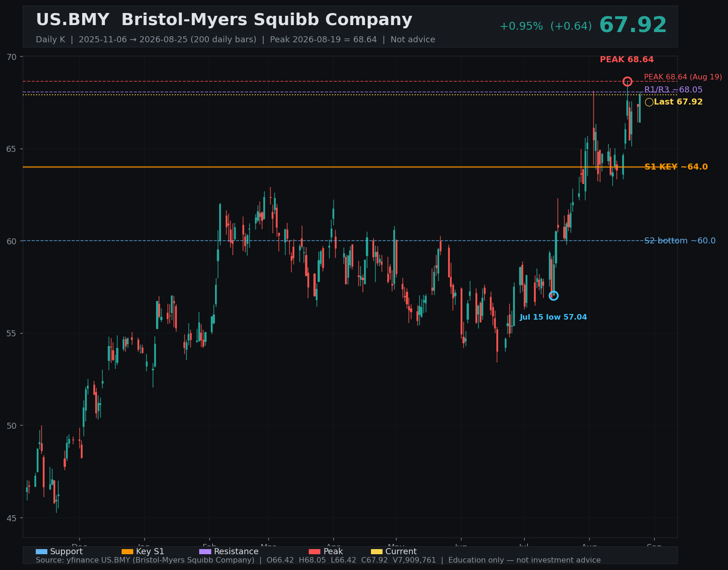Click the 55 y-axis tick label
The width and height of the screenshot is (728, 570).
(12, 334)
